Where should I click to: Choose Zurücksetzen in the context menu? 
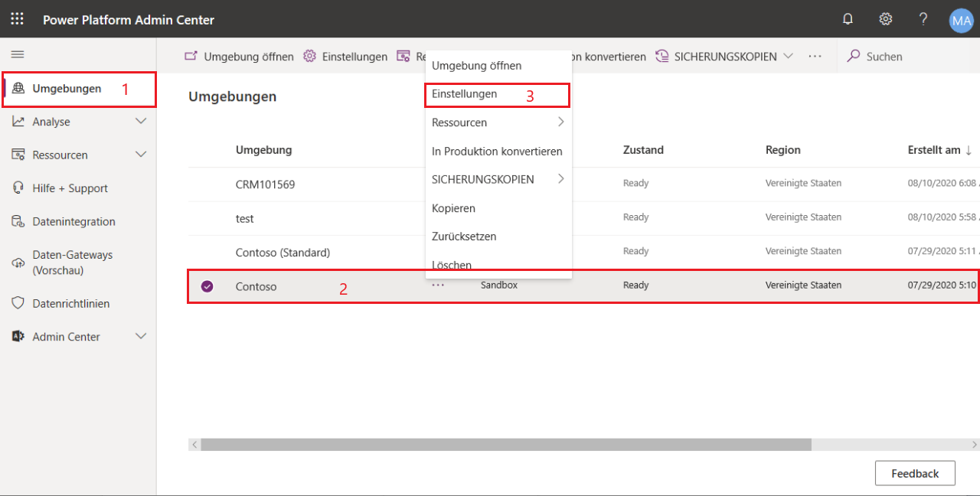[498, 237]
